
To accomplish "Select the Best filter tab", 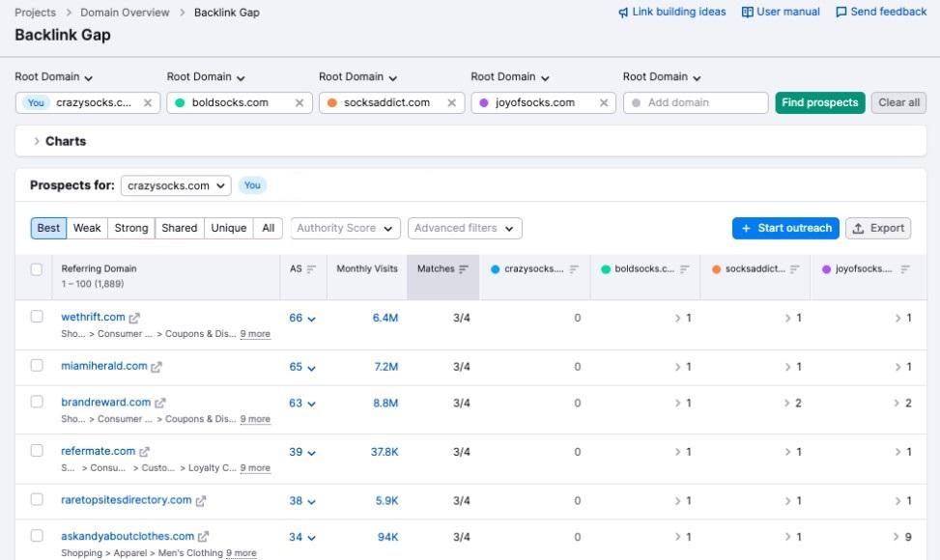I will click(x=48, y=228).
